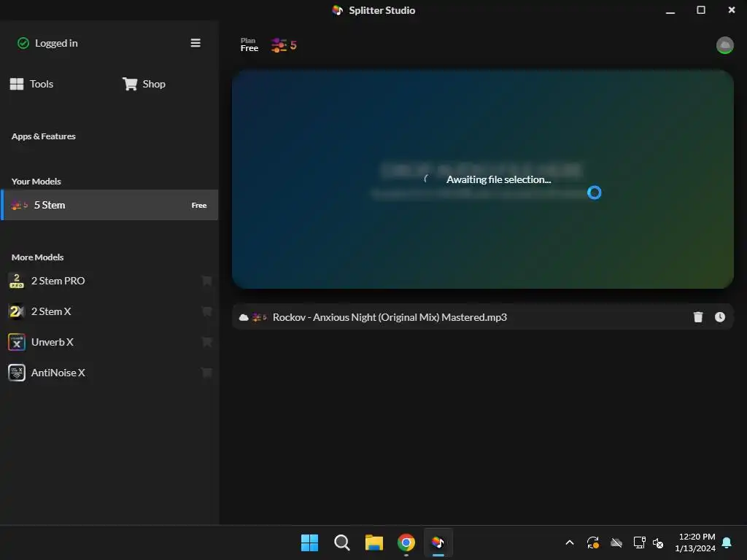
Task: Click the network display tray icon
Action: tap(639, 542)
